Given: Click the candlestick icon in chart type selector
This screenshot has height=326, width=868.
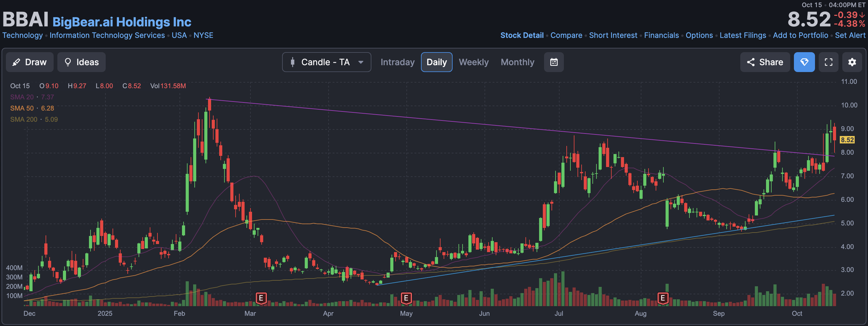Looking at the screenshot, I should pyautogui.click(x=292, y=62).
